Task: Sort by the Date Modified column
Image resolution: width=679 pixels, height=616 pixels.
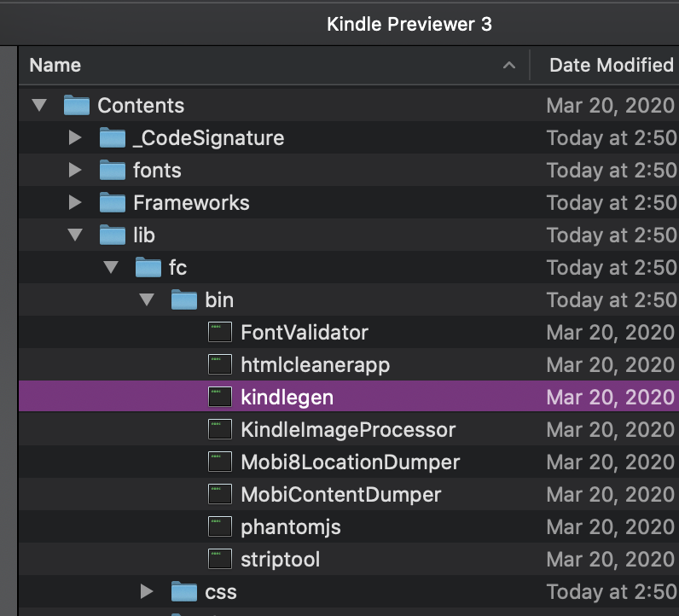Action: coord(612,66)
